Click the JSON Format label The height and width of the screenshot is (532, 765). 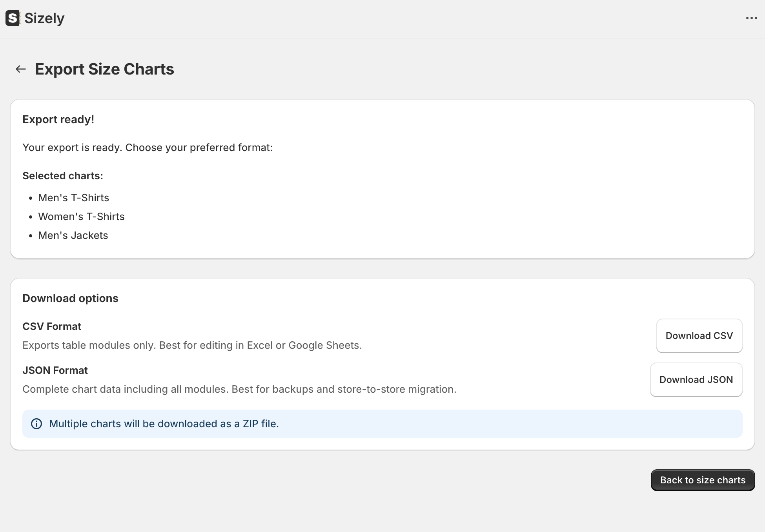click(55, 370)
